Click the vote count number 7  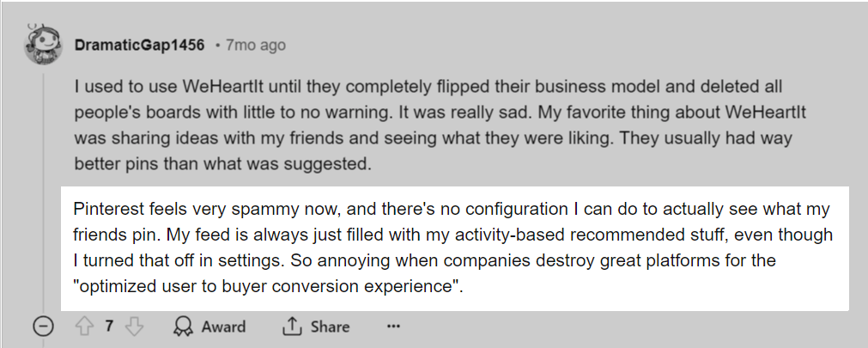click(109, 327)
